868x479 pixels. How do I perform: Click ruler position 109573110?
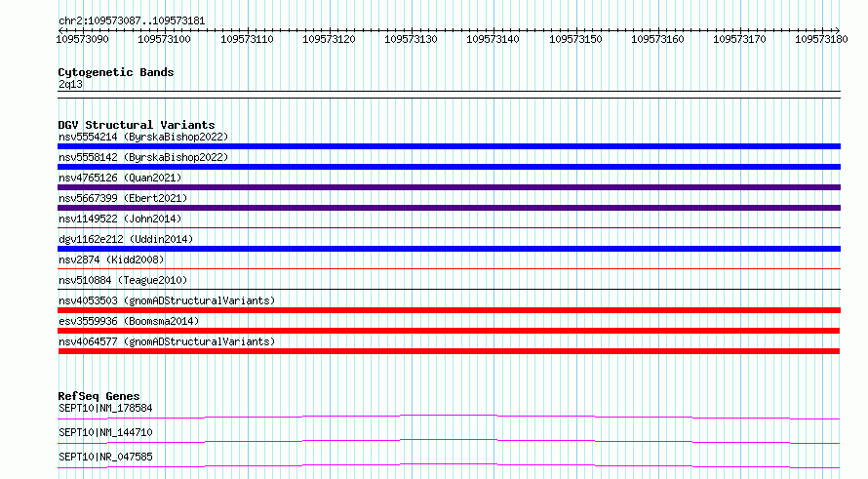(247, 39)
